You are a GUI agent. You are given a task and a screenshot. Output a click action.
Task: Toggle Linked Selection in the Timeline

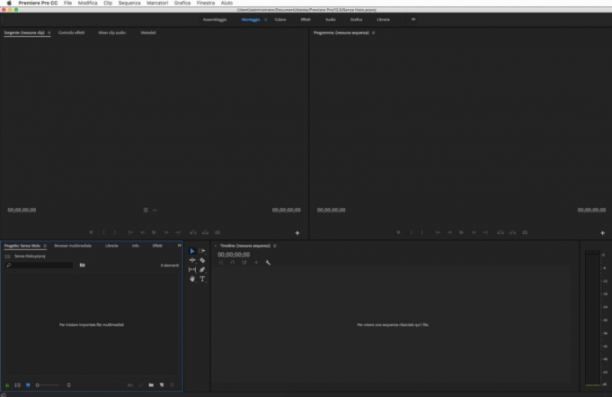(244, 263)
